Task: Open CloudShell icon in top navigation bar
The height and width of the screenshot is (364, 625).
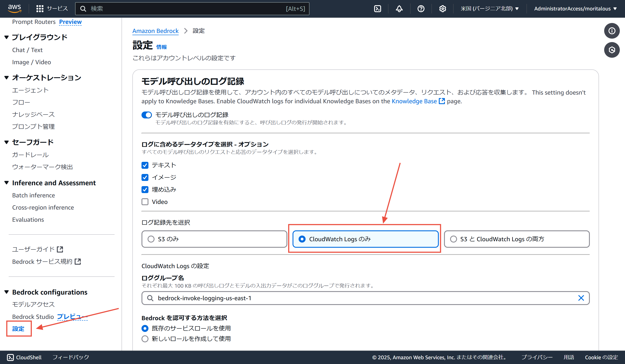Action: point(377,9)
